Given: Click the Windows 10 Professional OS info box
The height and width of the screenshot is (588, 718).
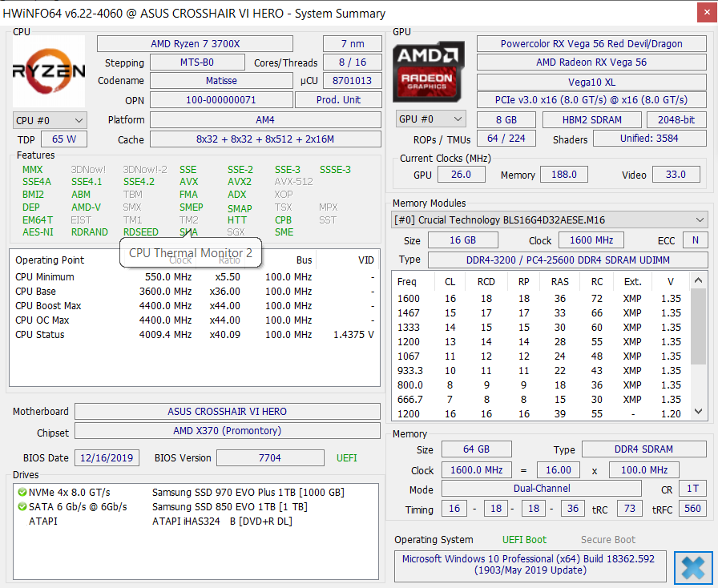Looking at the screenshot, I should tap(530, 566).
